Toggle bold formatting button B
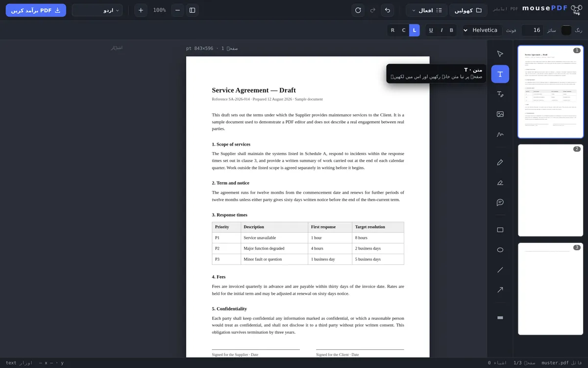The height and width of the screenshot is (368, 588). point(451,30)
